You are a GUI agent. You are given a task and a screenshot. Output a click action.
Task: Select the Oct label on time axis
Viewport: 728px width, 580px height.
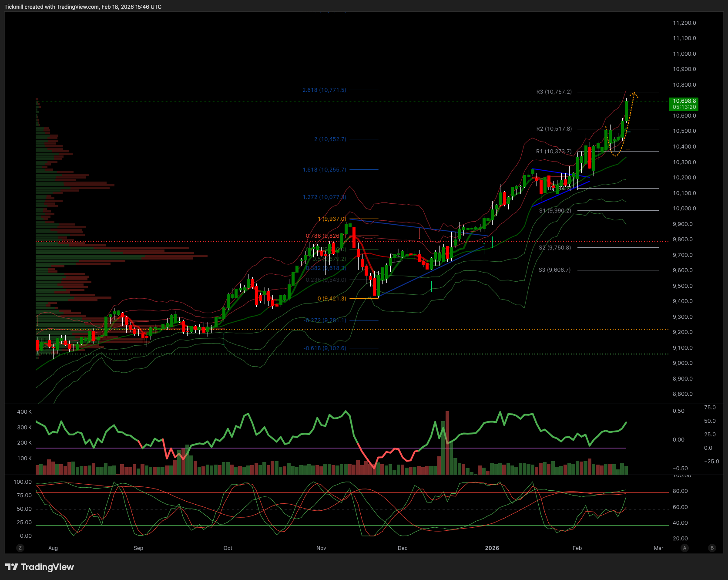(x=228, y=548)
